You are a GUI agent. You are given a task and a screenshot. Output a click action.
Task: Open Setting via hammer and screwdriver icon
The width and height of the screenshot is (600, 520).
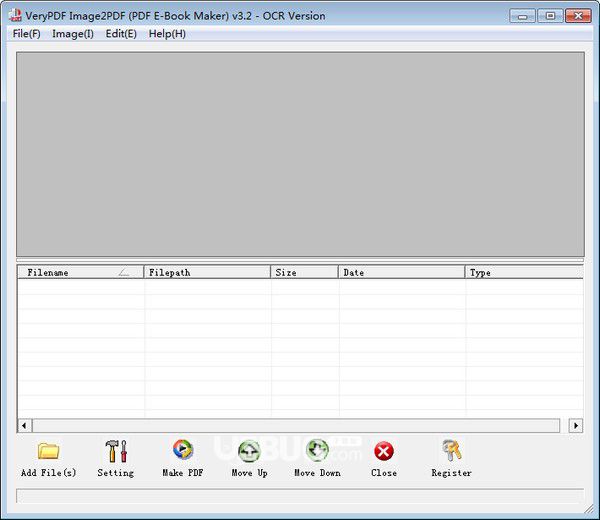[x=116, y=451]
